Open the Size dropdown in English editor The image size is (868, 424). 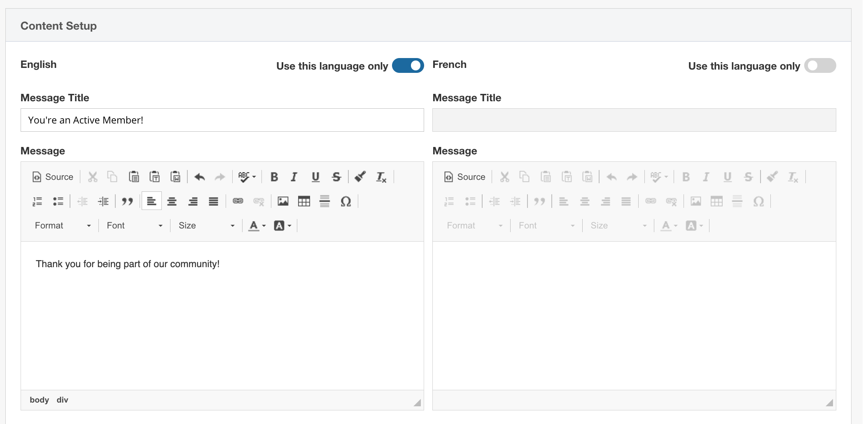coord(206,226)
